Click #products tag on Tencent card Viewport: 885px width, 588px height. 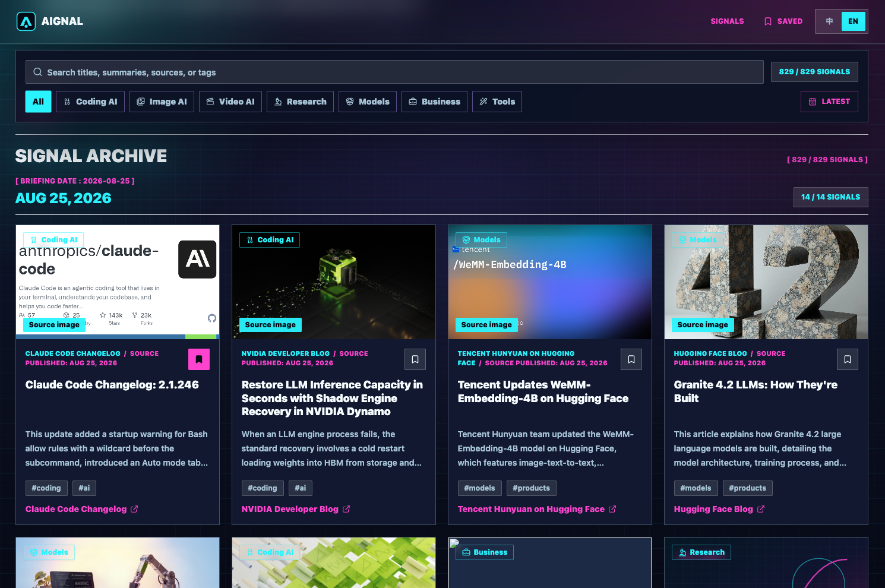(532, 488)
